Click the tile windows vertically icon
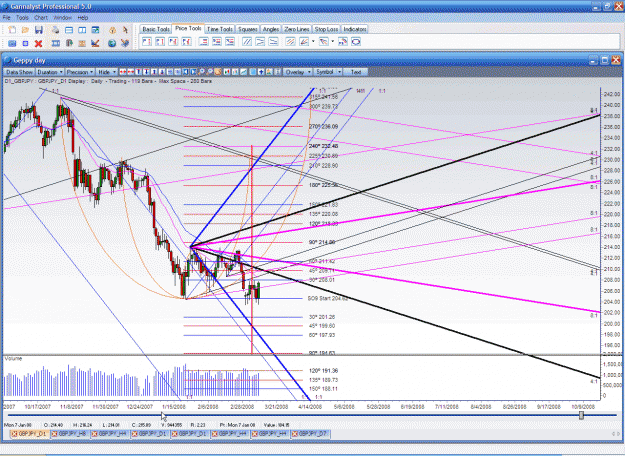The width and height of the screenshot is (625, 456). pos(82,30)
